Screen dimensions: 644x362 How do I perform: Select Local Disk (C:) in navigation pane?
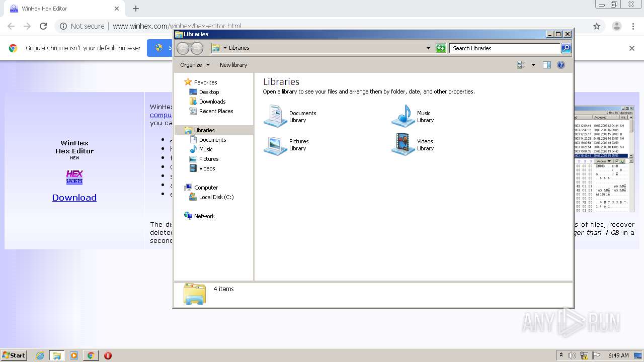216,197
